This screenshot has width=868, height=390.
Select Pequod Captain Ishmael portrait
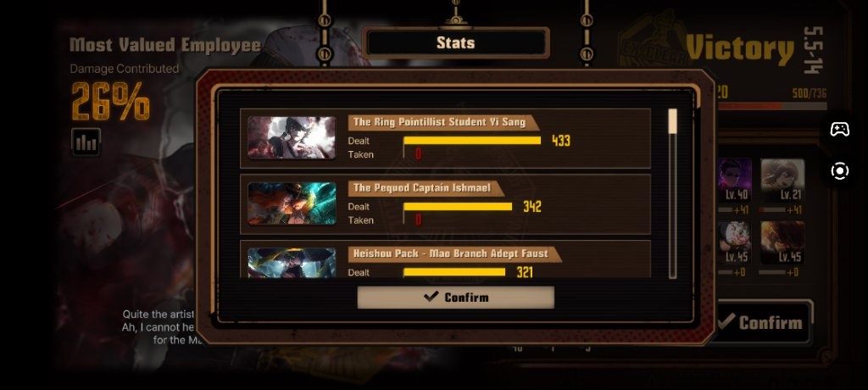292,203
